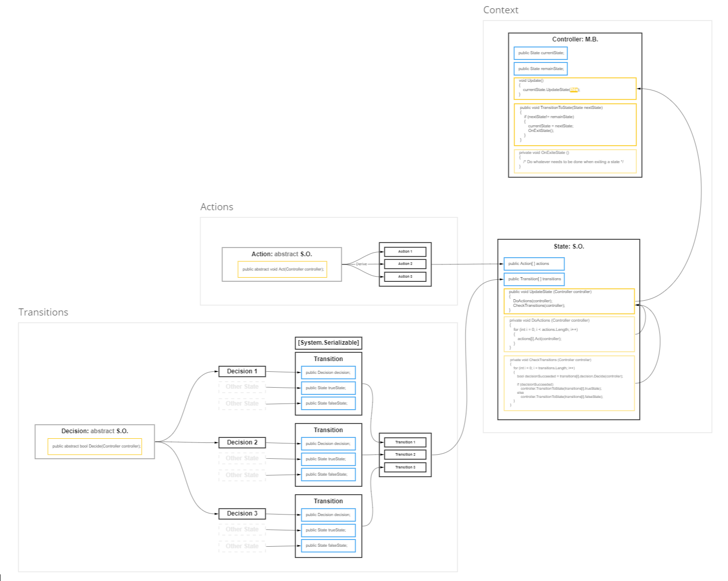Click the private void OnExiteState method box
Image resolution: width=728 pixels, height=581 pixels.
(x=575, y=161)
